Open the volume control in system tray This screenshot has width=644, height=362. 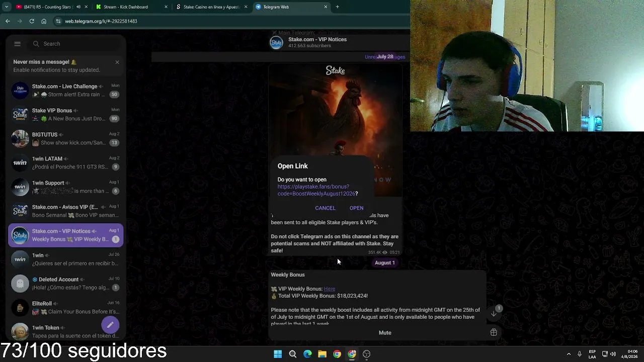pyautogui.click(x=613, y=354)
